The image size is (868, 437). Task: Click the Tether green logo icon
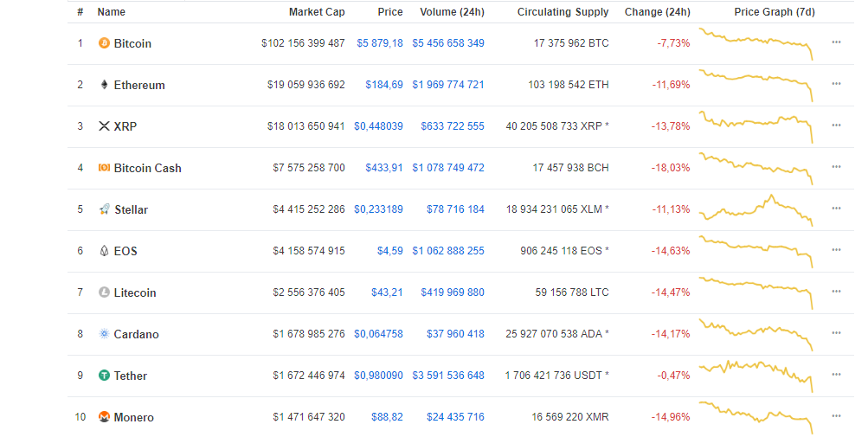pos(104,376)
